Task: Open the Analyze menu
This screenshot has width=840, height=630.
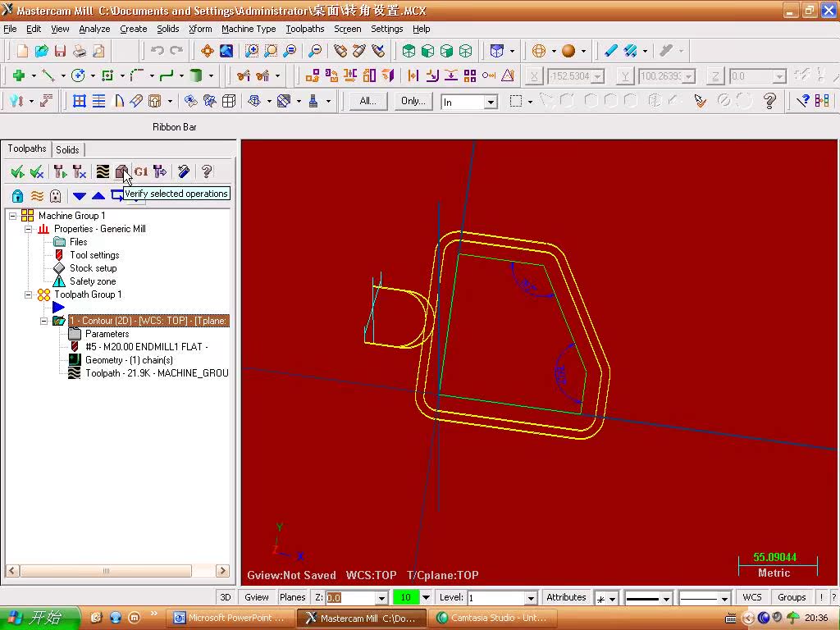Action: coord(94,29)
